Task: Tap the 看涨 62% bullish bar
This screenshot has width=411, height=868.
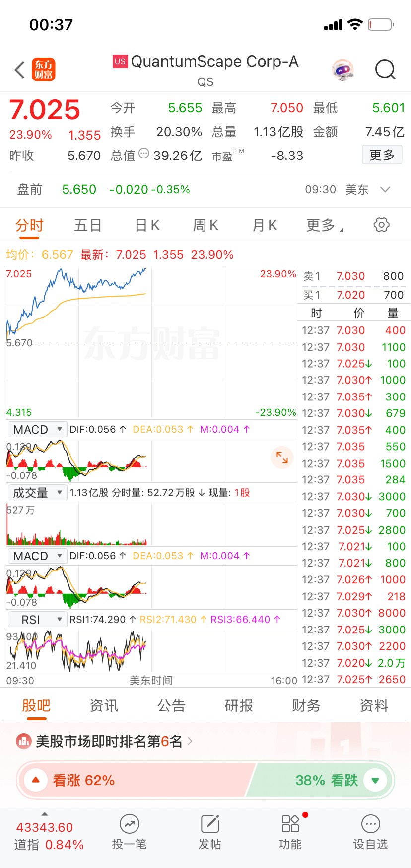Action: tap(137, 780)
